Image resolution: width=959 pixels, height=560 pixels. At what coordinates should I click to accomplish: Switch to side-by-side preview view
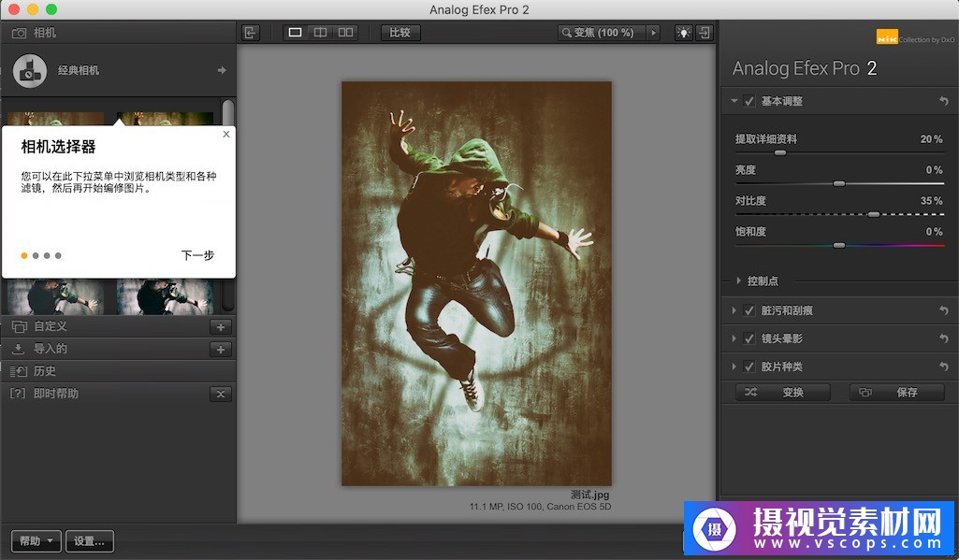345,33
